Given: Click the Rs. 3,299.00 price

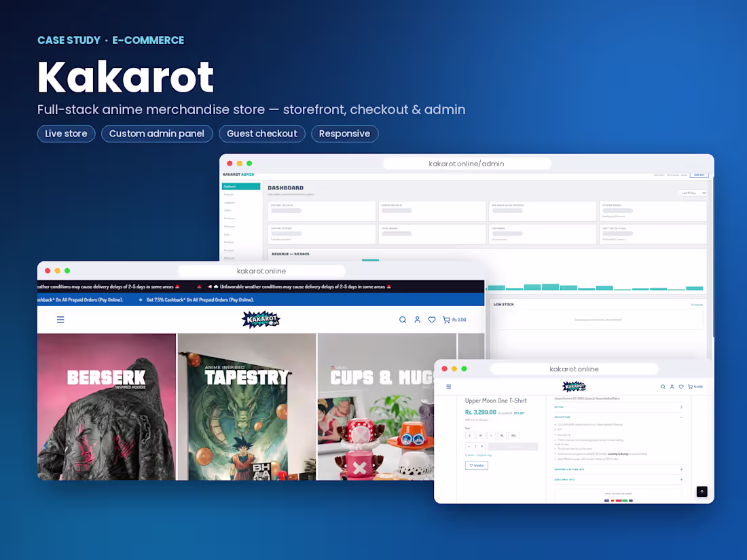Looking at the screenshot, I should pyautogui.click(x=480, y=413).
